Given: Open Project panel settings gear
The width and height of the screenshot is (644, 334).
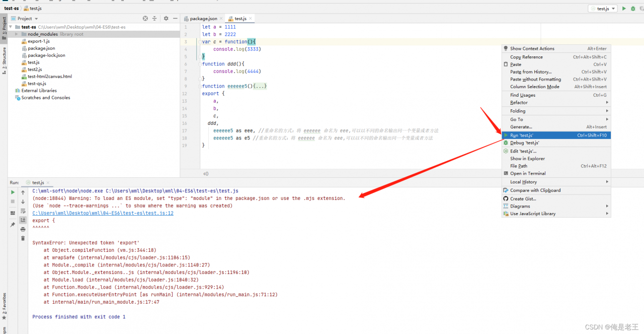Looking at the screenshot, I should [x=166, y=18].
